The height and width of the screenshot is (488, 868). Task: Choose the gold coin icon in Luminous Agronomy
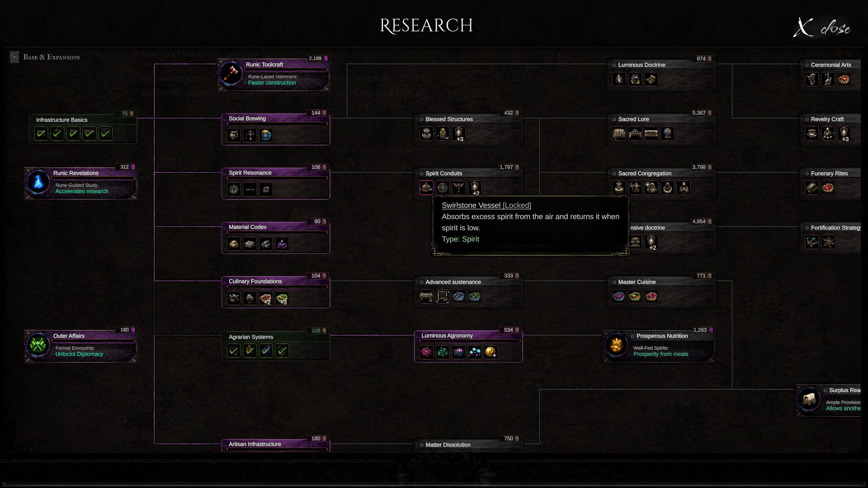click(491, 352)
